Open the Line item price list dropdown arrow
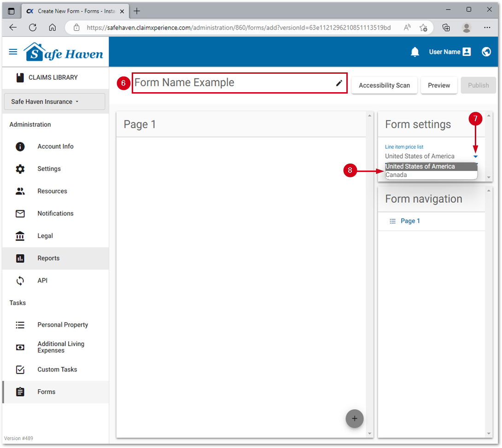 tap(476, 157)
